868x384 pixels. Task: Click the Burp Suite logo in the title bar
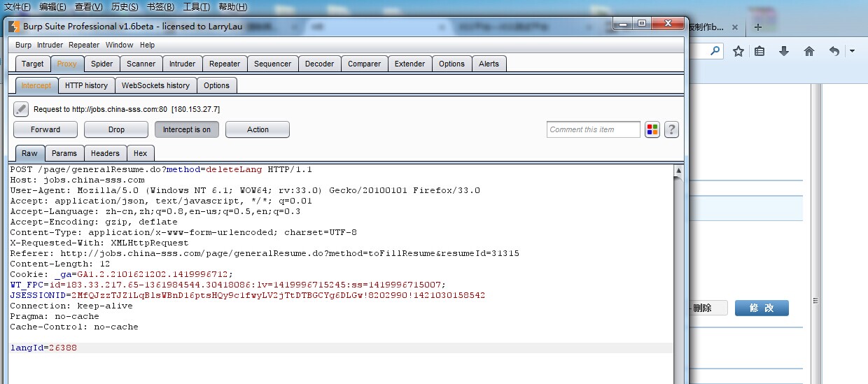14,27
